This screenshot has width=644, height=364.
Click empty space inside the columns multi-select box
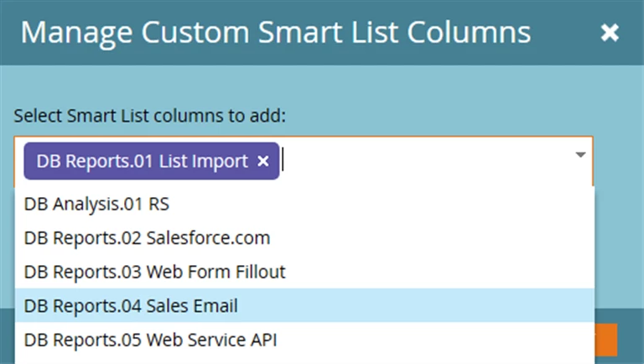pyautogui.click(x=428, y=160)
